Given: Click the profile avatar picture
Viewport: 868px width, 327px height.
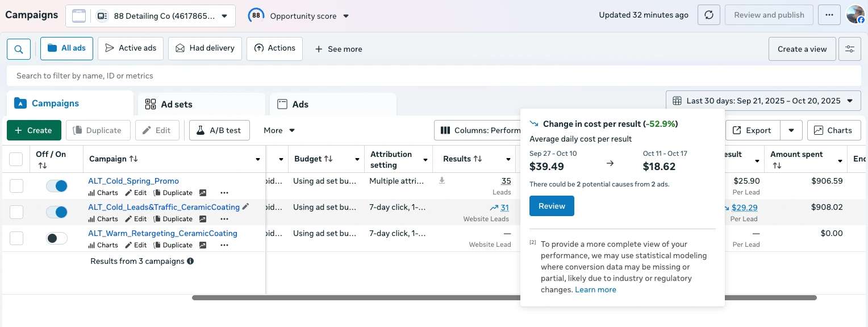Looking at the screenshot, I should (x=855, y=15).
